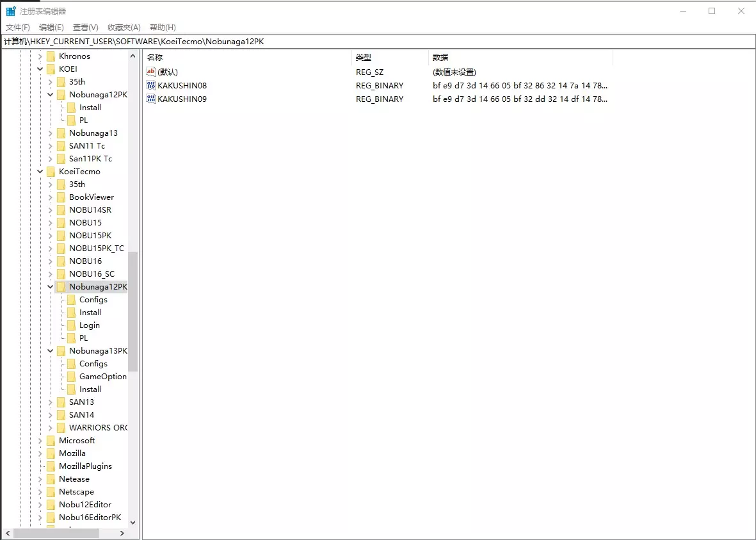Click the NOBU16 folder icon

click(x=61, y=261)
